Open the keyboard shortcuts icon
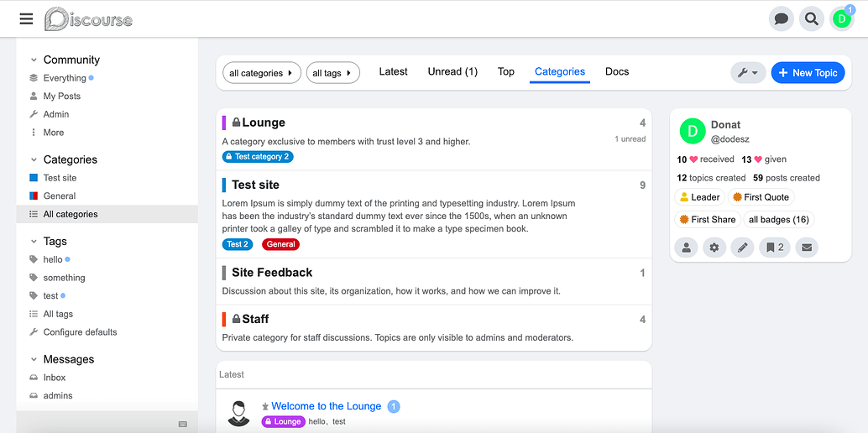 tap(183, 424)
